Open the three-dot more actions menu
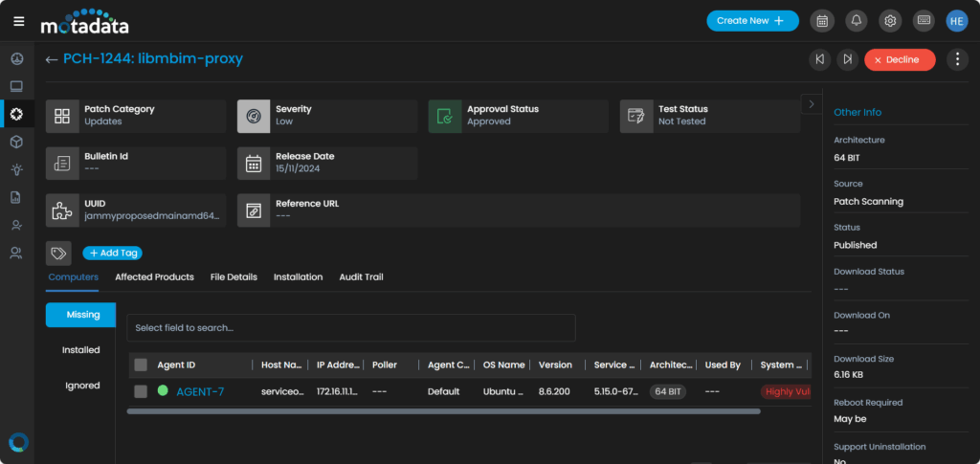 coord(957,59)
